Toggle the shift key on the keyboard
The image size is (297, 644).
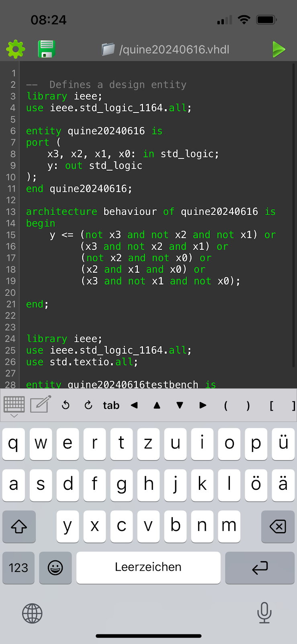tap(19, 526)
